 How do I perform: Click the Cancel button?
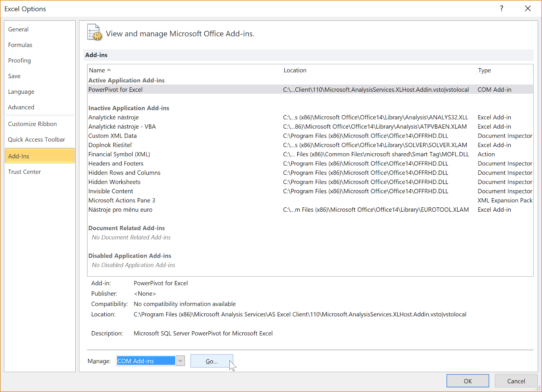tap(516, 381)
